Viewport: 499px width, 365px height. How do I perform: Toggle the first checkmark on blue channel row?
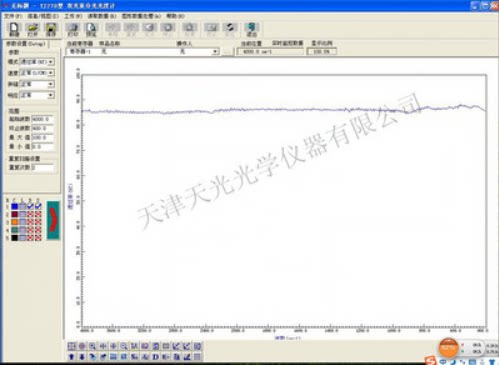(30, 206)
